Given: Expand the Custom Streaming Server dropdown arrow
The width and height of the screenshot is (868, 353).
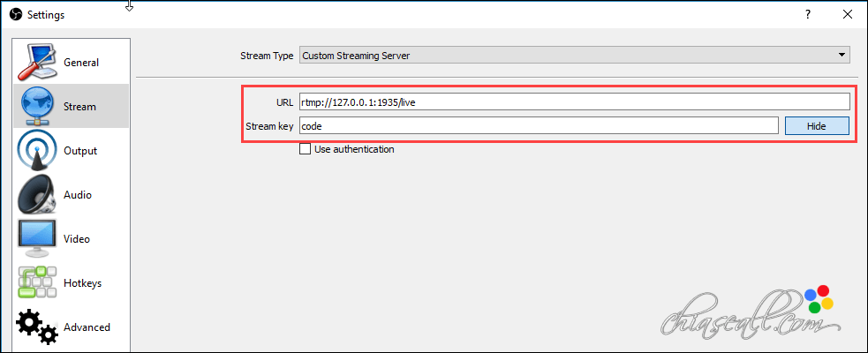Looking at the screenshot, I should tap(842, 56).
